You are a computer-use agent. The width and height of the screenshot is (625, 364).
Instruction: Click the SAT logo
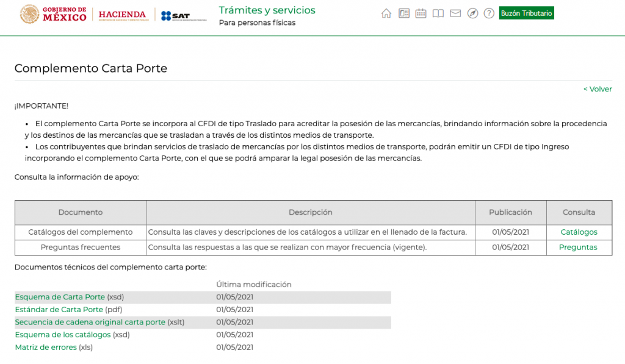[183, 16]
